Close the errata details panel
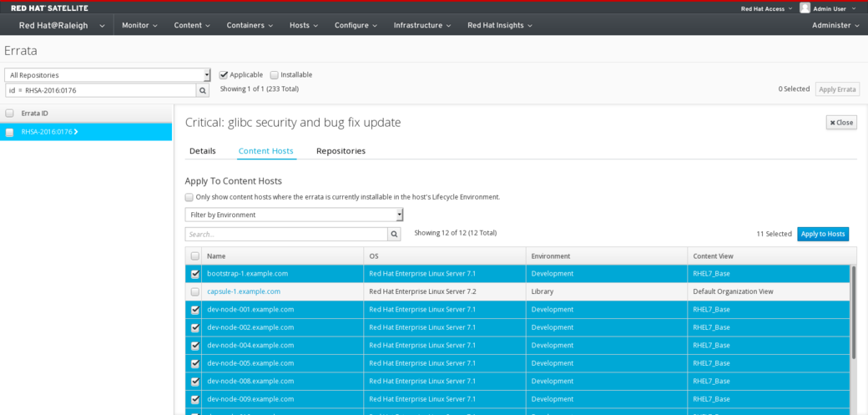Screen dimensions: 868x415 click(x=841, y=123)
